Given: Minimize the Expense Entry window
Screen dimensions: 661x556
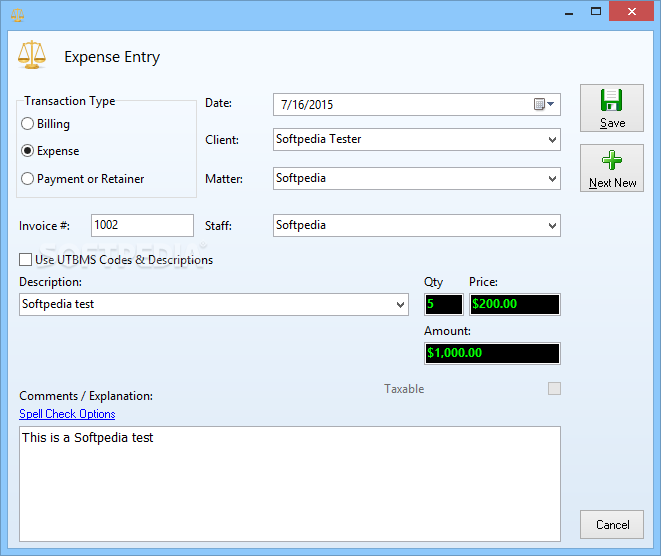Looking at the screenshot, I should [569, 12].
